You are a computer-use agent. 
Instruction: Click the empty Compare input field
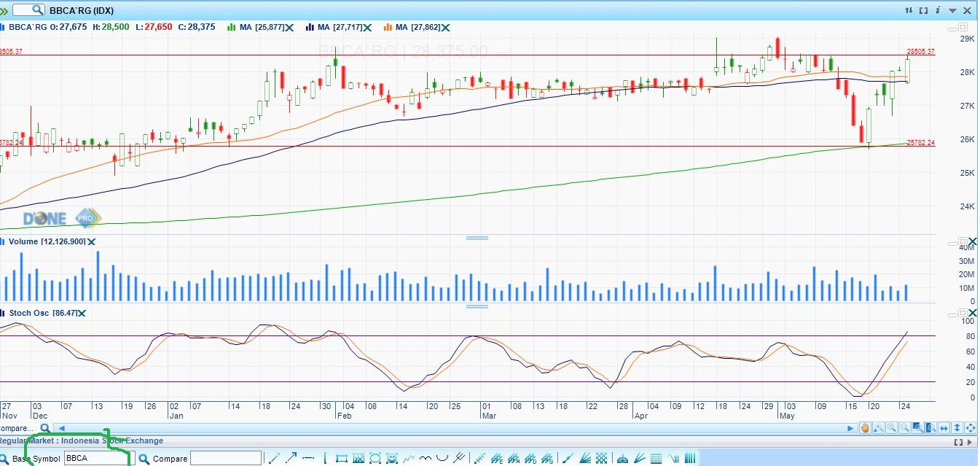[225, 459]
